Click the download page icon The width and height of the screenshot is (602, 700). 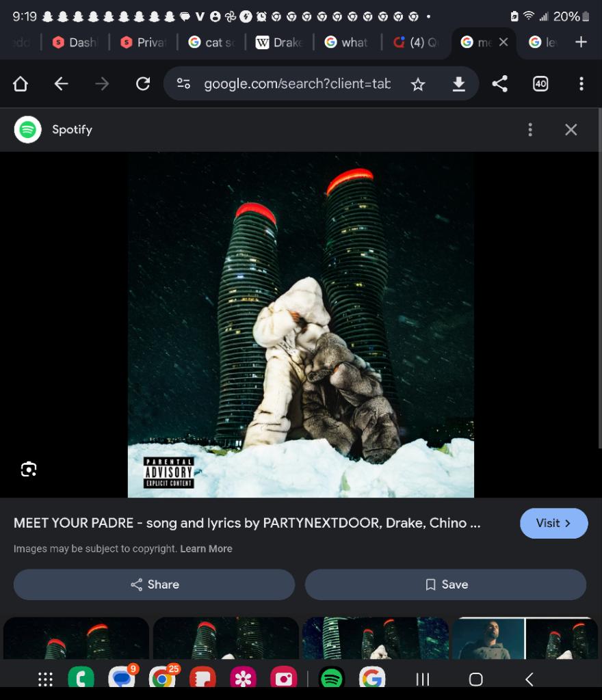[x=458, y=84]
